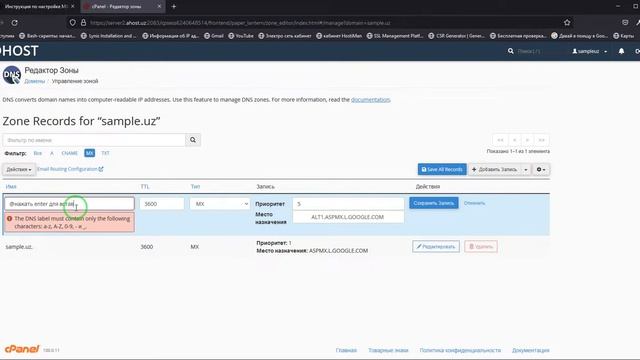Select the MX record filter
The height and width of the screenshot is (360, 640).
(89, 153)
